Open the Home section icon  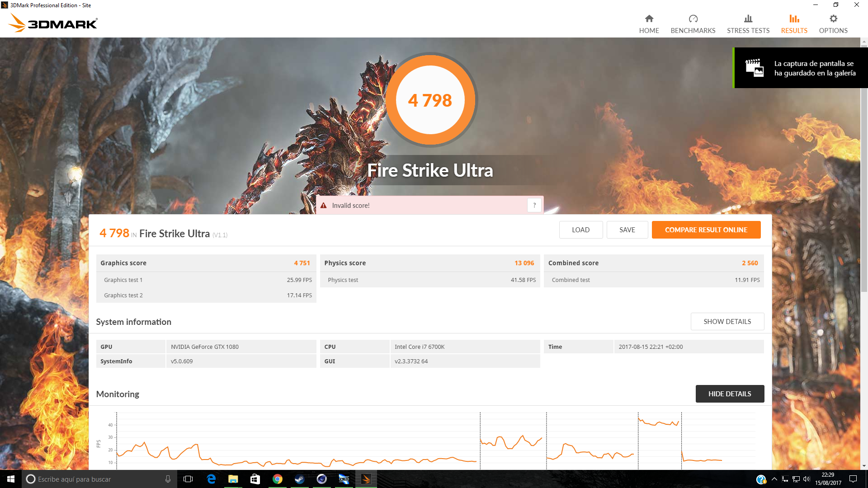pos(649,19)
